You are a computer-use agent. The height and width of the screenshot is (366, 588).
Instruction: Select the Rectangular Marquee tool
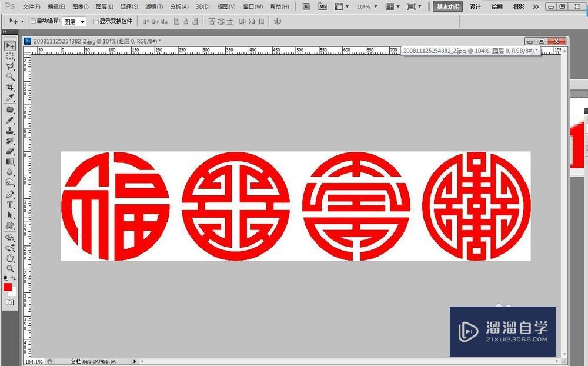point(10,56)
